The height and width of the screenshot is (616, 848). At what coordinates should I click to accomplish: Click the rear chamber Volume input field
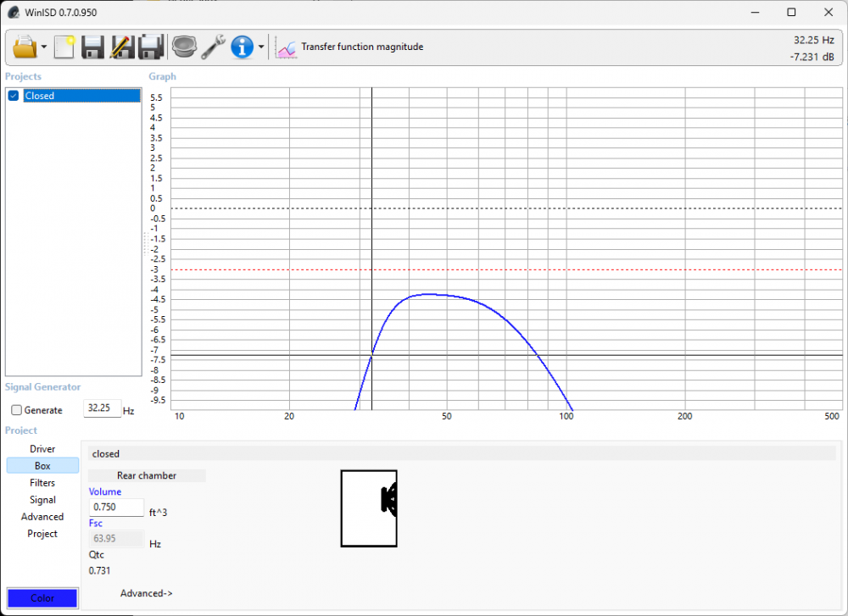pyautogui.click(x=116, y=508)
